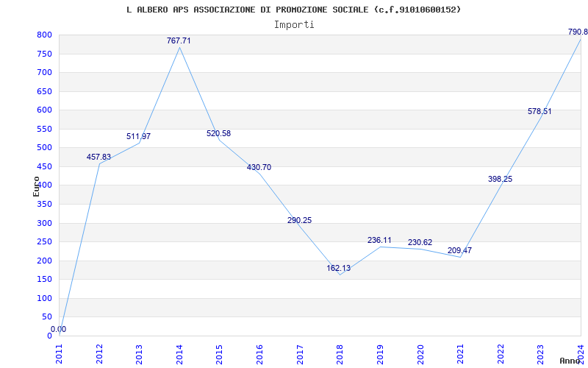Click the 2015 x-axis year label
588x368 pixels.
coord(219,354)
